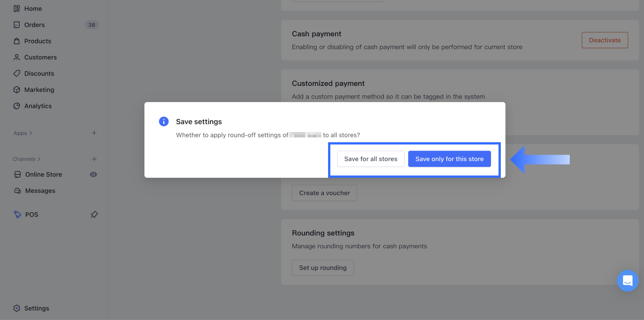
Task: Toggle Online Store eye visibility icon
Action: click(94, 174)
